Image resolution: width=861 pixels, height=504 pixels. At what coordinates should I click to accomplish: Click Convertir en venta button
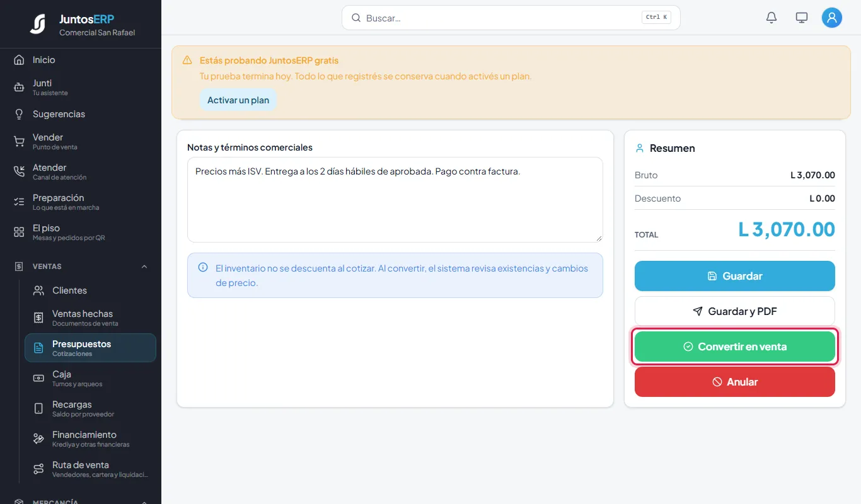(x=735, y=346)
